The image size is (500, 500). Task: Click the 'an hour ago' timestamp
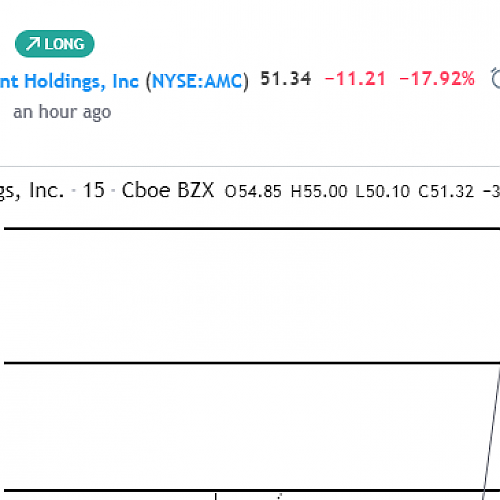[62, 112]
